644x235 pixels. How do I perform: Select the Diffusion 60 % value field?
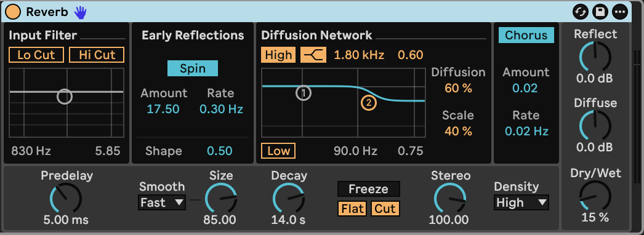pos(458,88)
